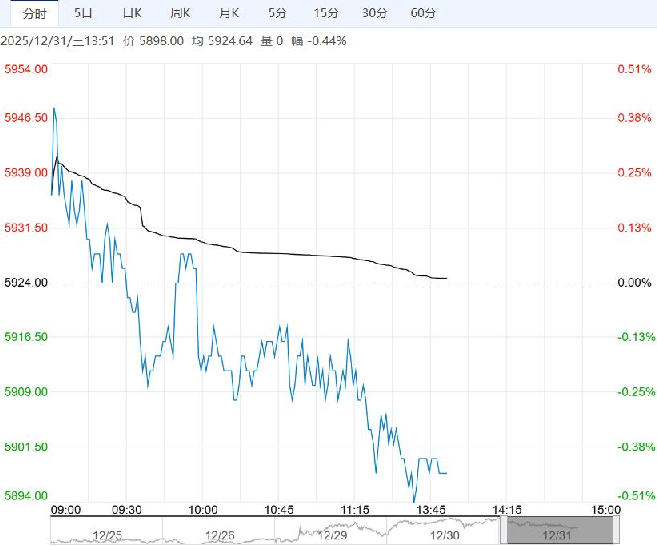This screenshot has height=546, width=657.
Task: Click the 5924.00 baseline price label
Action: click(27, 283)
